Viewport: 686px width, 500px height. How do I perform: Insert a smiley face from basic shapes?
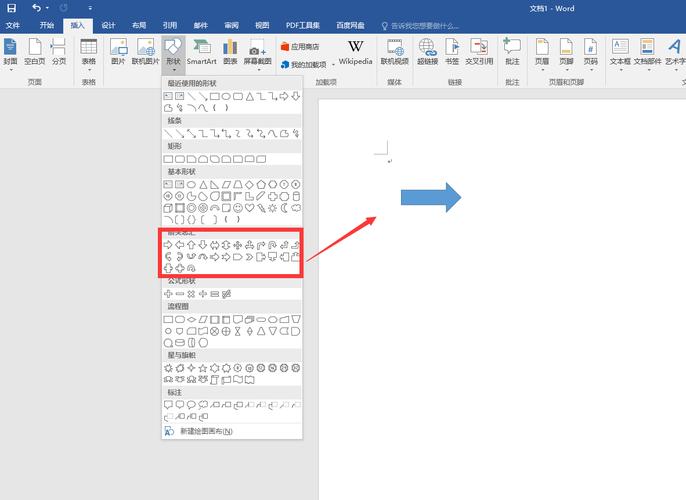pos(238,208)
